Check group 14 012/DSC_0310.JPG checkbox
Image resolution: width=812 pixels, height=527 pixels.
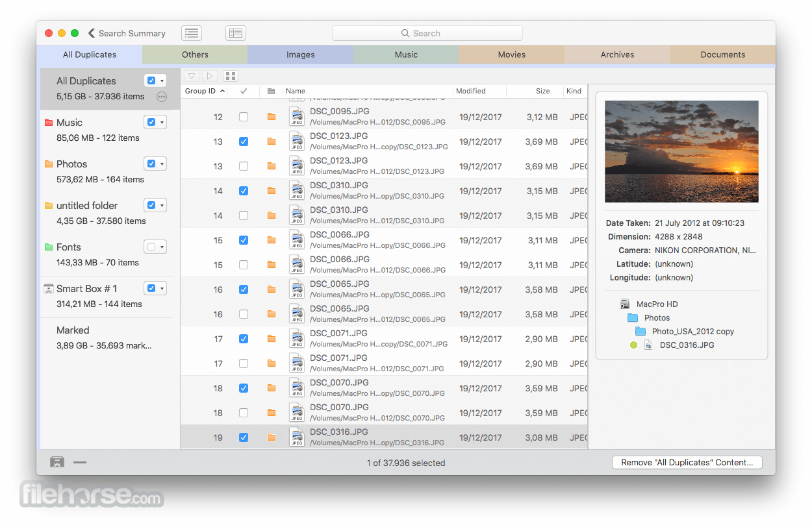pos(244,215)
